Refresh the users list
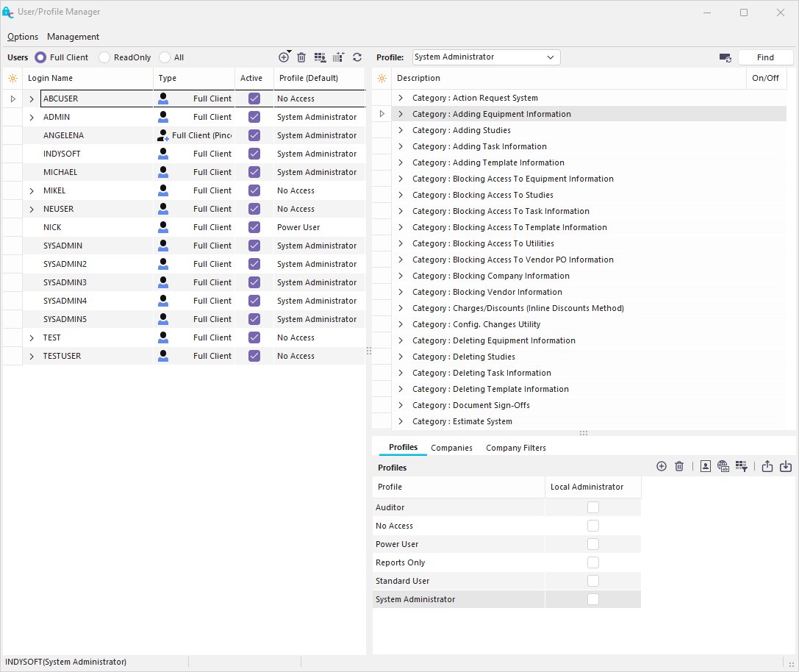799x672 pixels. [x=357, y=57]
